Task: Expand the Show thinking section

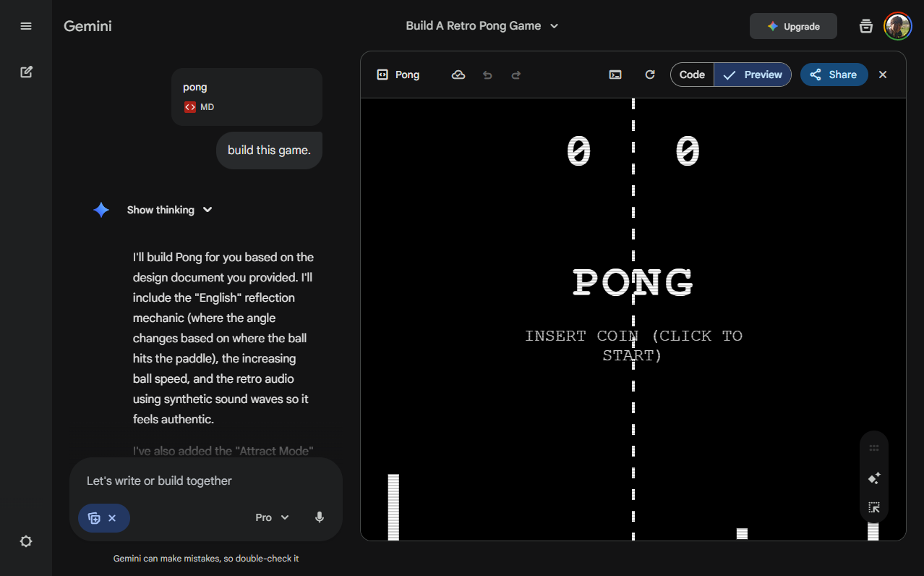Action: pyautogui.click(x=170, y=210)
